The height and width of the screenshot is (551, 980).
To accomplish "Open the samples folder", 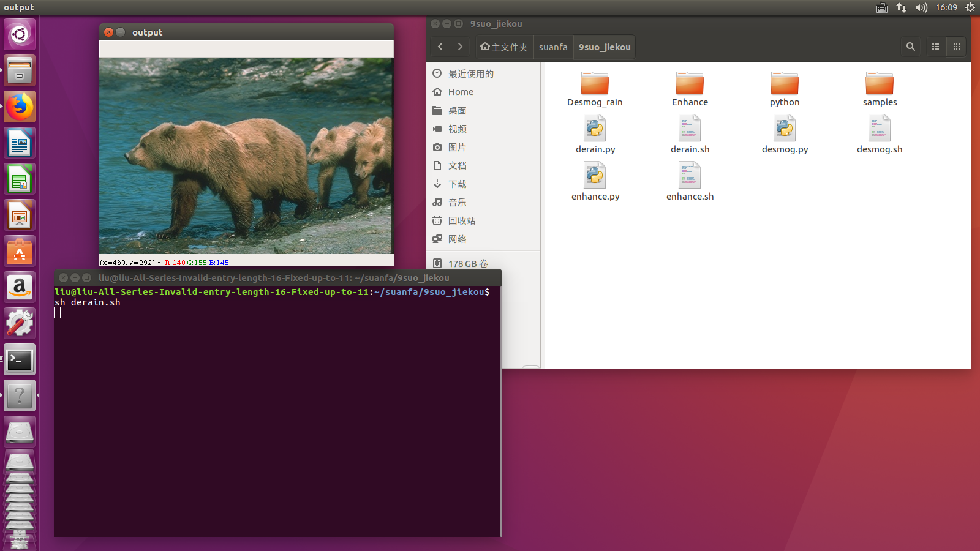I will (880, 89).
